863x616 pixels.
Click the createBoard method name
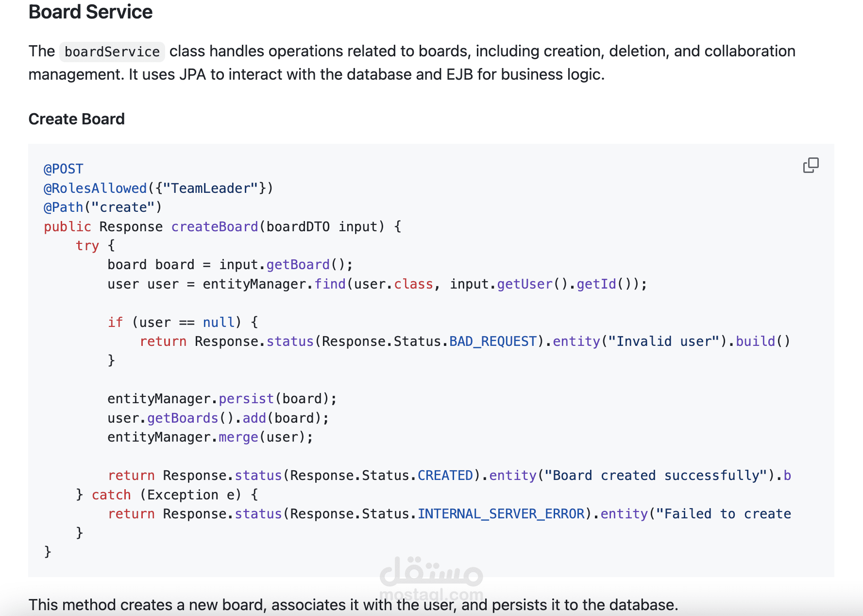(x=215, y=227)
